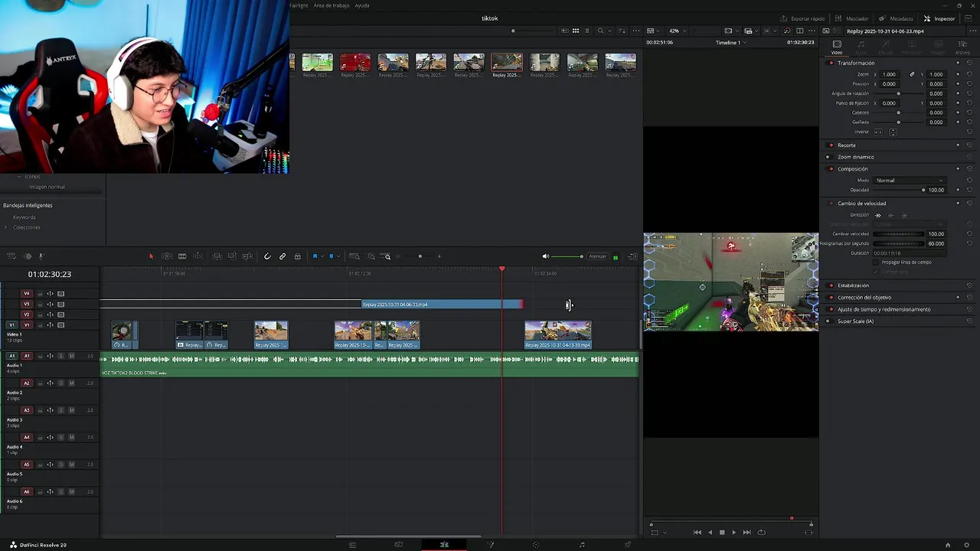Click the flip vertical Invertir icon
The height and width of the screenshot is (551, 980).
pos(893,132)
